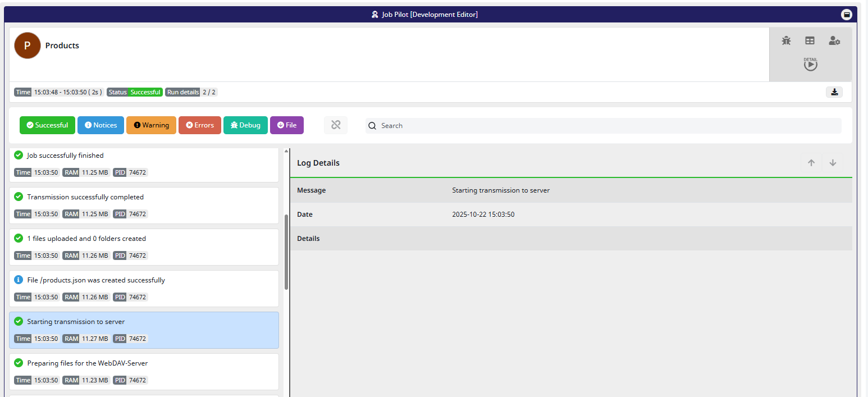
Task: Run job with Detail play button
Action: (810, 65)
